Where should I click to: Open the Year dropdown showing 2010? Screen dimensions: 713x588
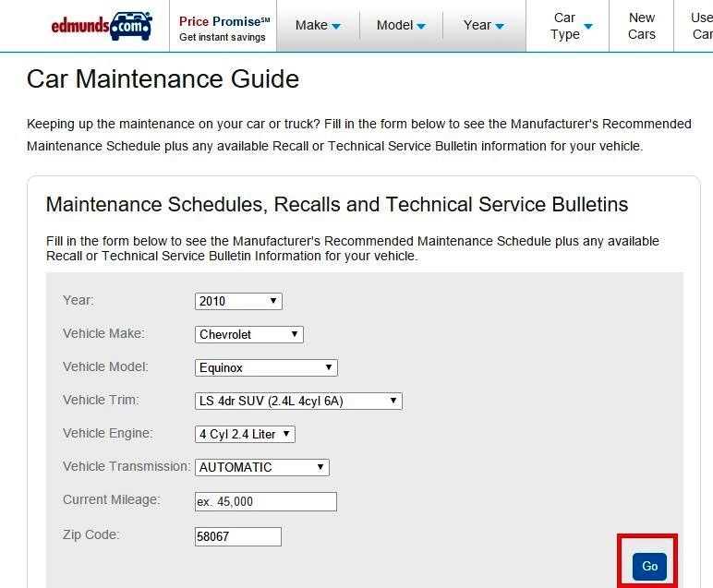pos(238,301)
